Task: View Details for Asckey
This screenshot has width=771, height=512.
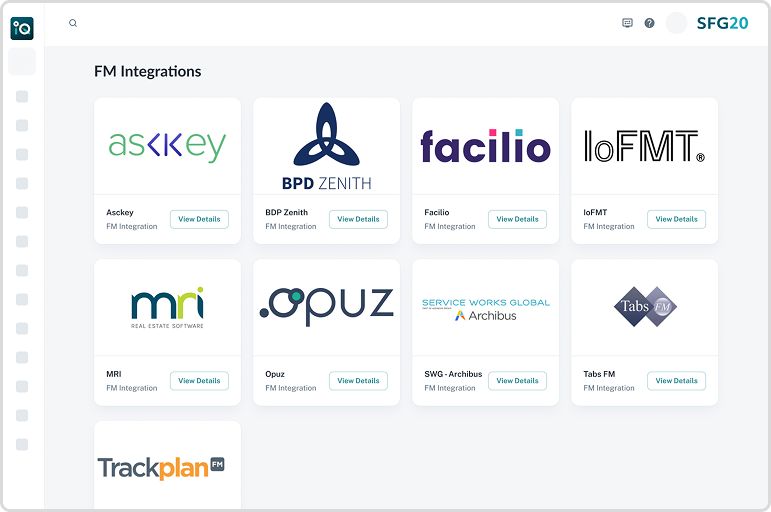Action: (x=199, y=219)
